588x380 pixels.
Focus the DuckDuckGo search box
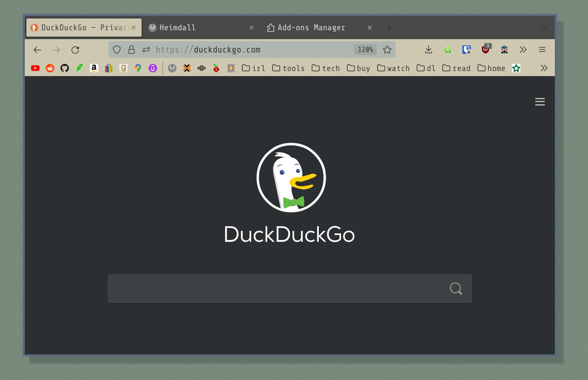point(290,289)
